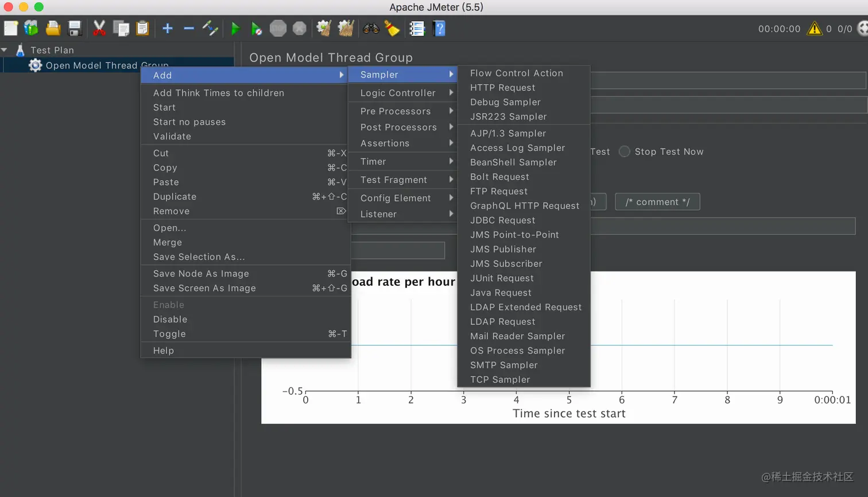Choose TCP Sampler menu entry

coord(524,379)
